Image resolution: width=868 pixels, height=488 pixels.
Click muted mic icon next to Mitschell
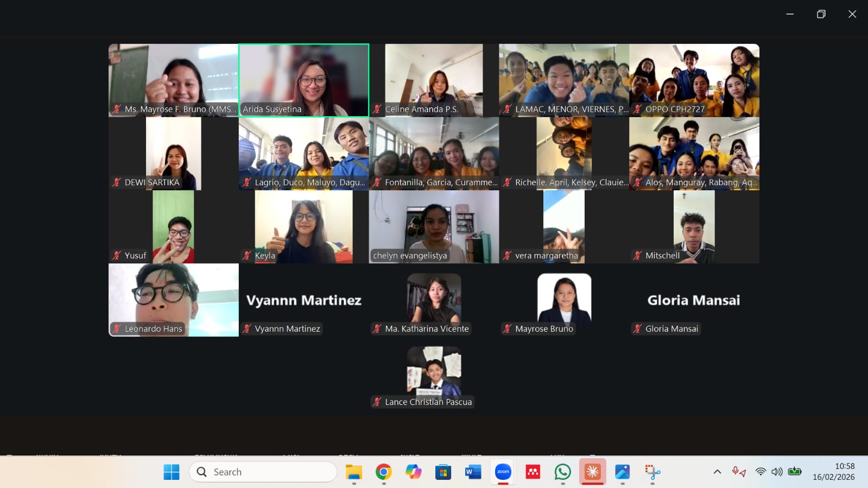coord(637,255)
